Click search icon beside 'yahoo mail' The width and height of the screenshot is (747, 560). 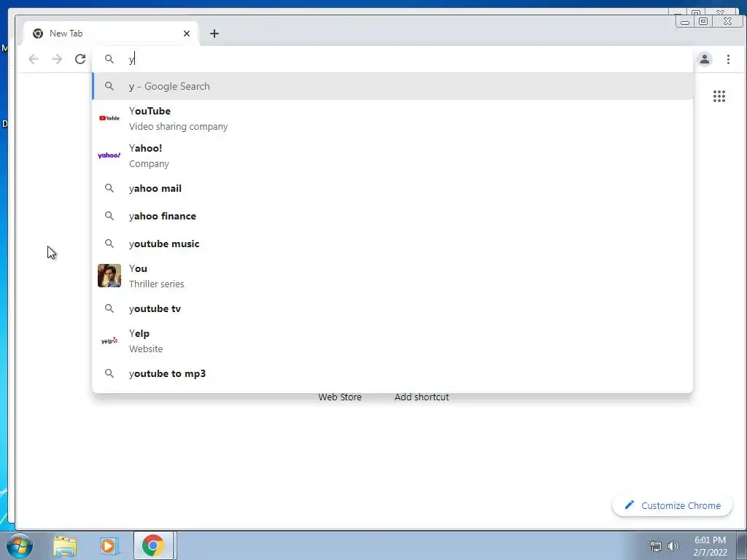coord(109,188)
